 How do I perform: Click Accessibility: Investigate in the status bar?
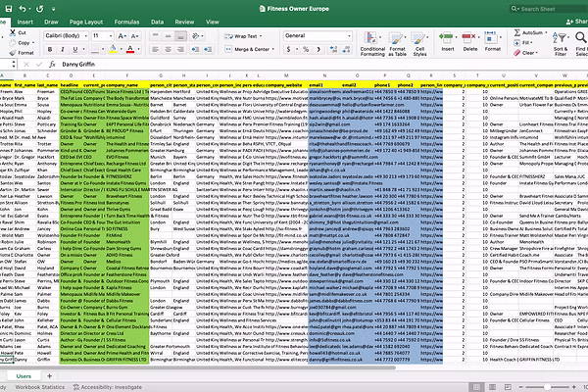click(x=108, y=387)
